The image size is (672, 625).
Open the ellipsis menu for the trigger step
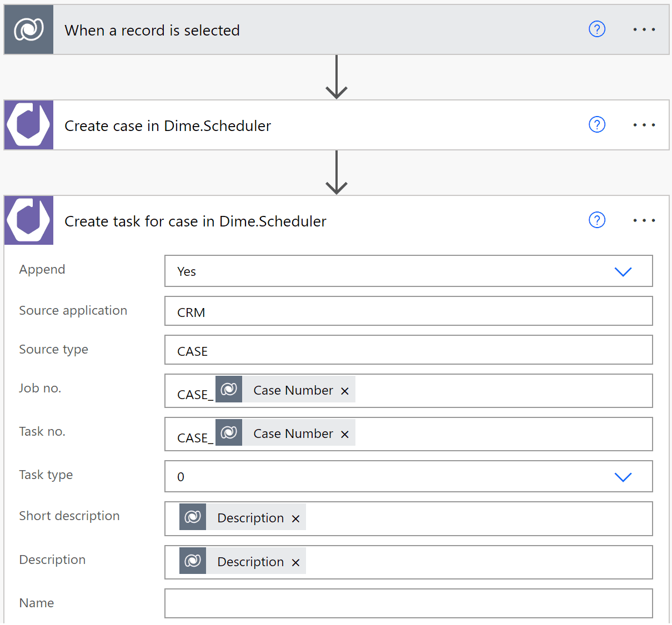pos(644,29)
